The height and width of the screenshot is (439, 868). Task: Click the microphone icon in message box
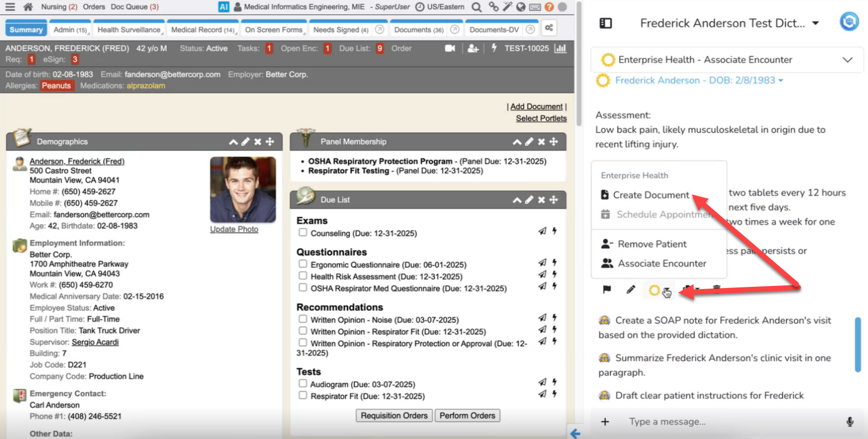850,422
